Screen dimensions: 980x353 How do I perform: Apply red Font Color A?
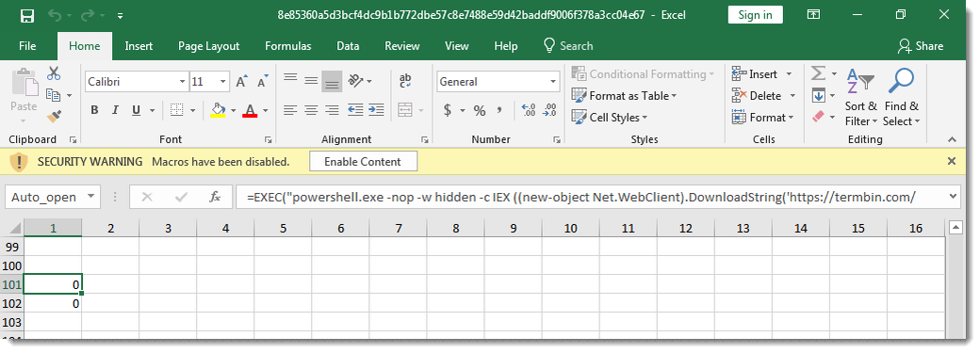[x=250, y=110]
